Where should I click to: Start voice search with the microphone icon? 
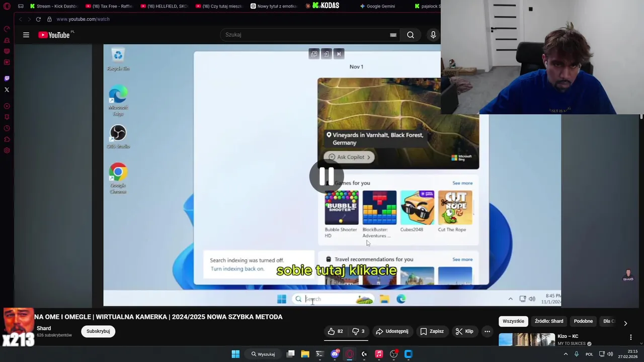(433, 35)
